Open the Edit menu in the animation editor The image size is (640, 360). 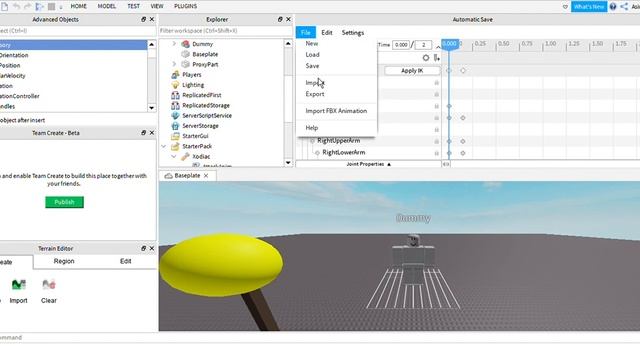[x=327, y=33]
